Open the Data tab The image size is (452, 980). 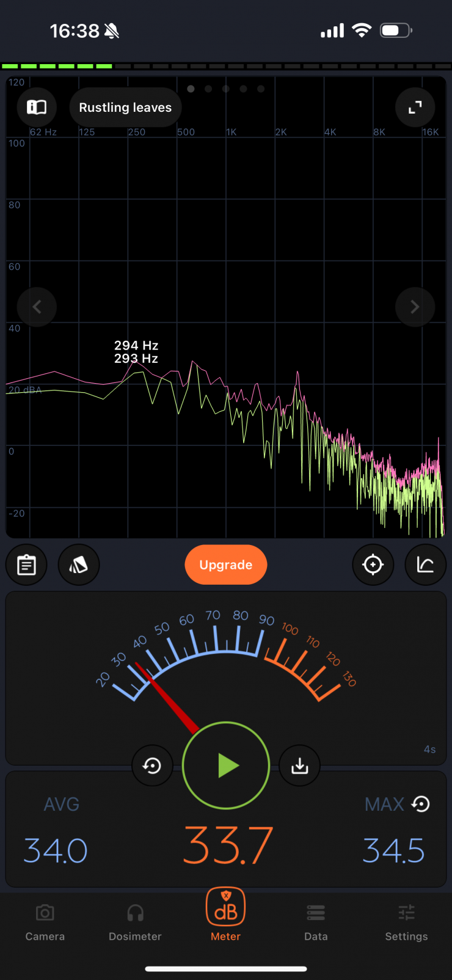point(316,923)
